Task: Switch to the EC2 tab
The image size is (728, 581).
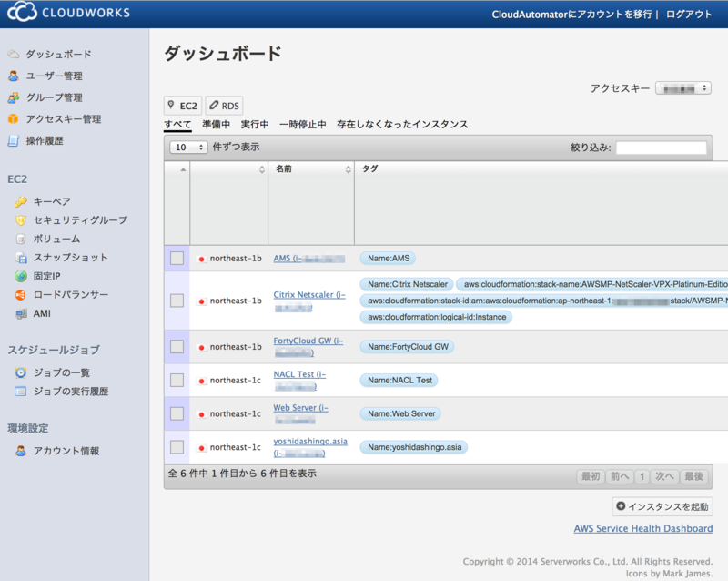Action: click(x=183, y=106)
